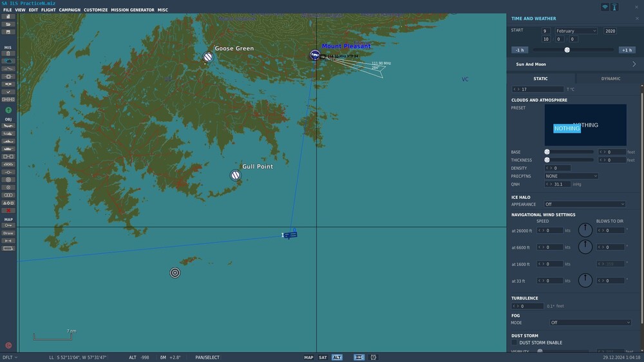Open the triggers switch icon tool
The image size is (644, 362).
point(8,69)
